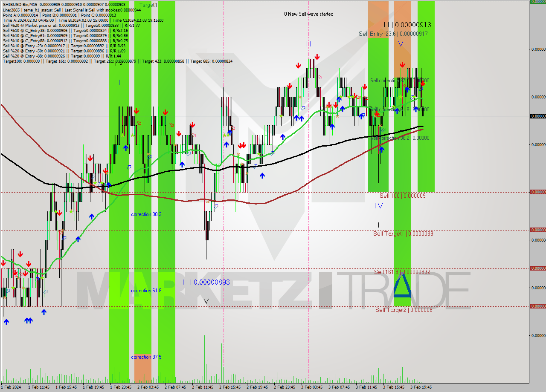The width and height of the screenshot is (546, 392).
Task: Select the 'Target1' label at chart top
Action: (148, 5)
